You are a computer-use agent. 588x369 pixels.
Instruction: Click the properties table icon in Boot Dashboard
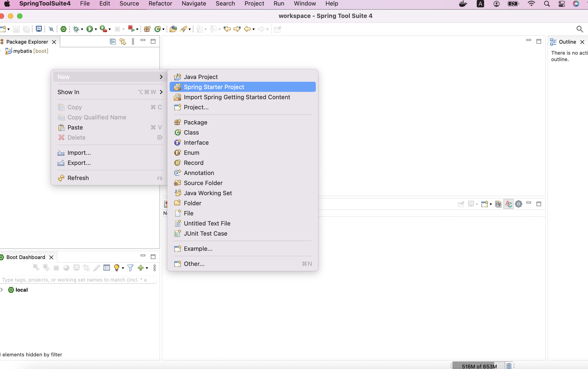pyautogui.click(x=107, y=268)
